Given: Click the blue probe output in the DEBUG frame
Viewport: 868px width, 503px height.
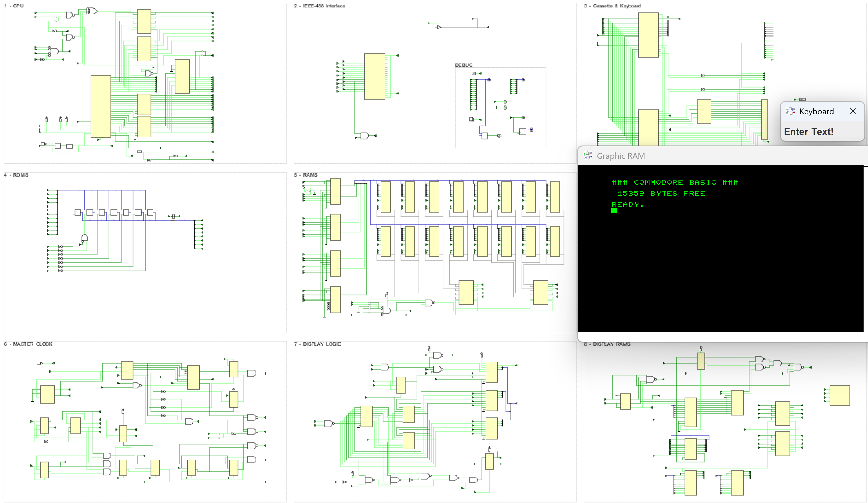Looking at the screenshot, I should click(490, 80).
